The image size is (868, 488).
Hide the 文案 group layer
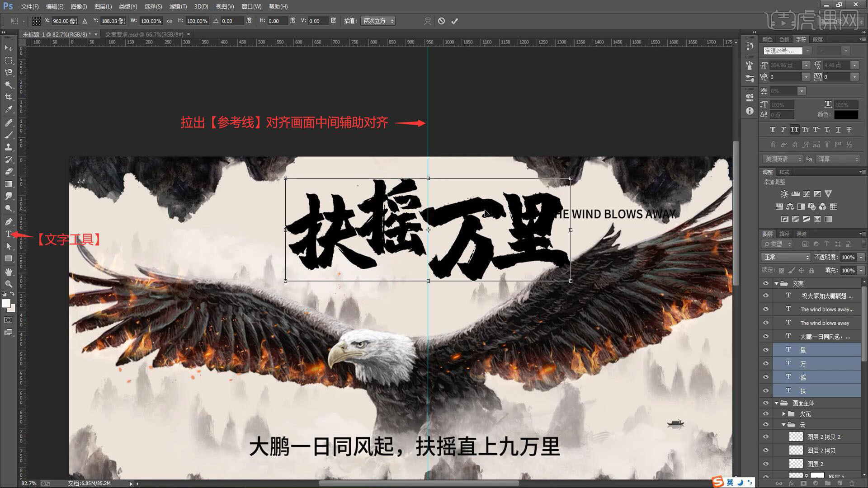[765, 283]
